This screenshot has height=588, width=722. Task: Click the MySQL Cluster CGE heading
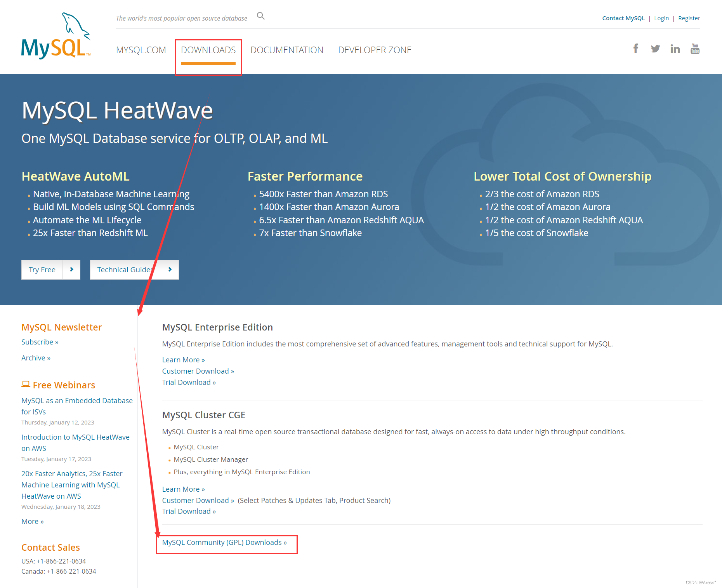(204, 415)
